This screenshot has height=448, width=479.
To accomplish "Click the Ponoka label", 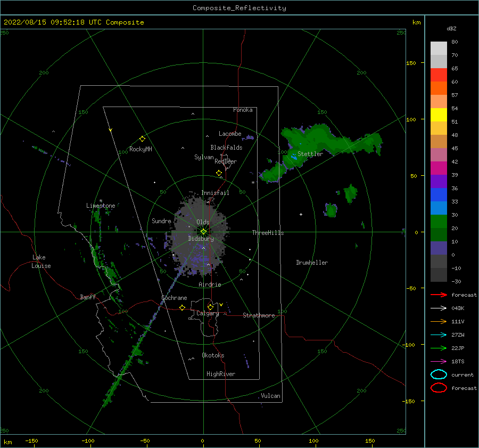I will [243, 110].
